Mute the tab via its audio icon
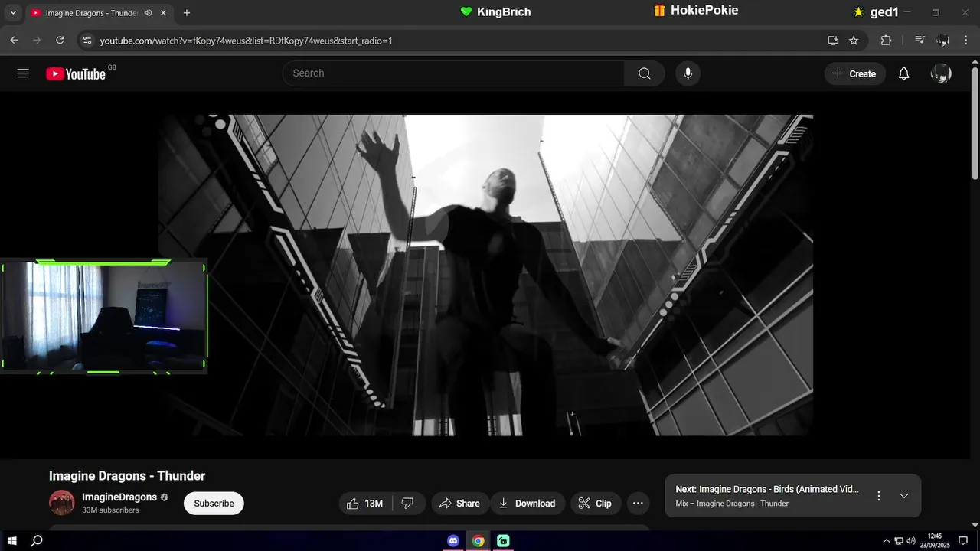980x551 pixels. pos(148,13)
